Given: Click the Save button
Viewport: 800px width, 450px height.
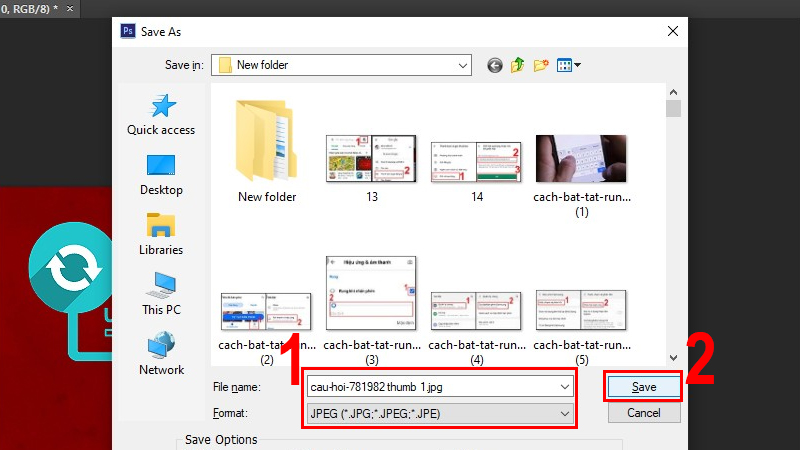Looking at the screenshot, I should (x=644, y=387).
